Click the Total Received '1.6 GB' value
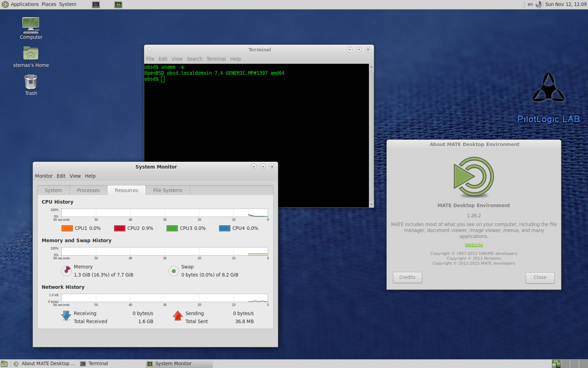Image resolution: width=588 pixels, height=368 pixels. (x=146, y=321)
